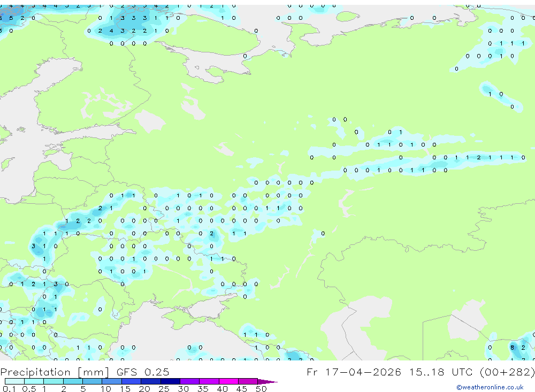Select the 15–20 mm dark blue swatch

pos(132,381)
